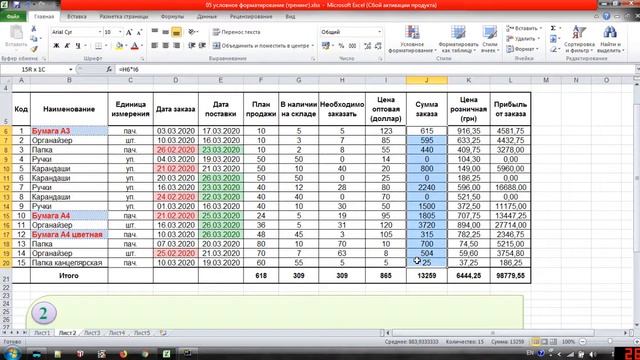Click the Paste (Вставить) clipboard button
The width and height of the screenshot is (640, 360).
coord(16,37)
